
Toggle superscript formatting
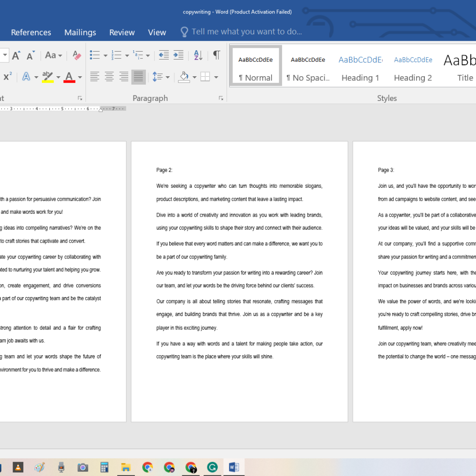click(x=7, y=77)
